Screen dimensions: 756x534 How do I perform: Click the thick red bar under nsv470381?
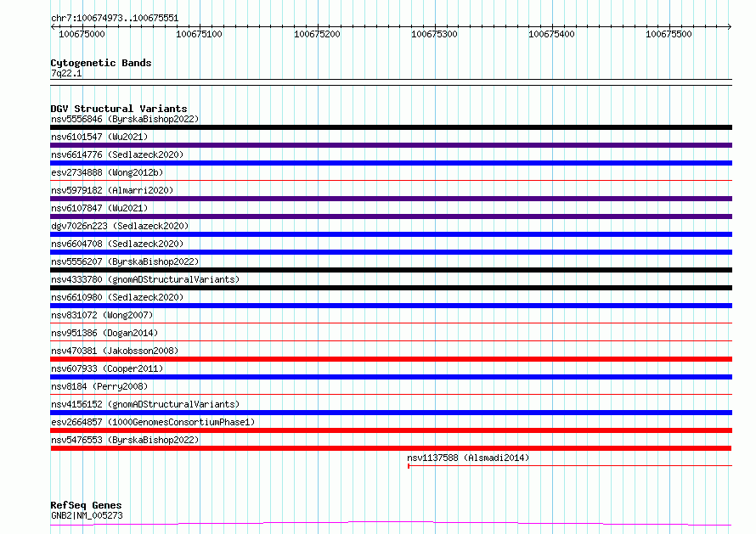click(x=391, y=359)
